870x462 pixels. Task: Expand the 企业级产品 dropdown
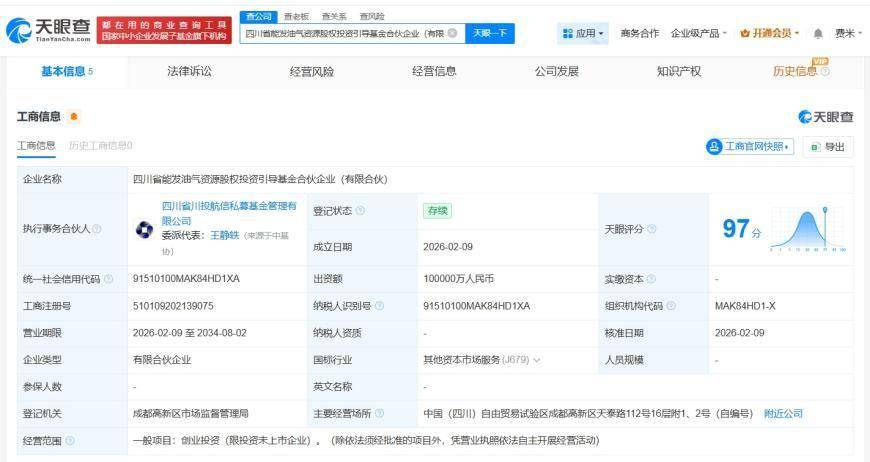tap(698, 34)
